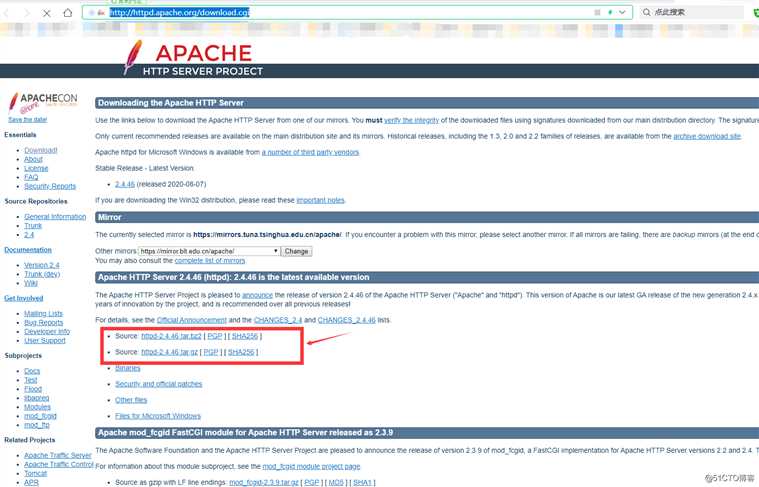Open the Documentation heading link
Viewport: 759px width, 487px height.
28,250
